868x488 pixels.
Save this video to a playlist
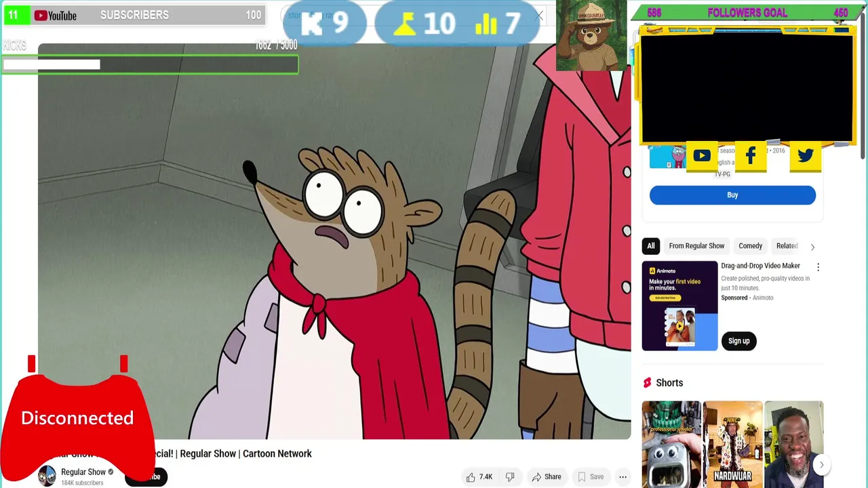pyautogui.click(x=591, y=476)
